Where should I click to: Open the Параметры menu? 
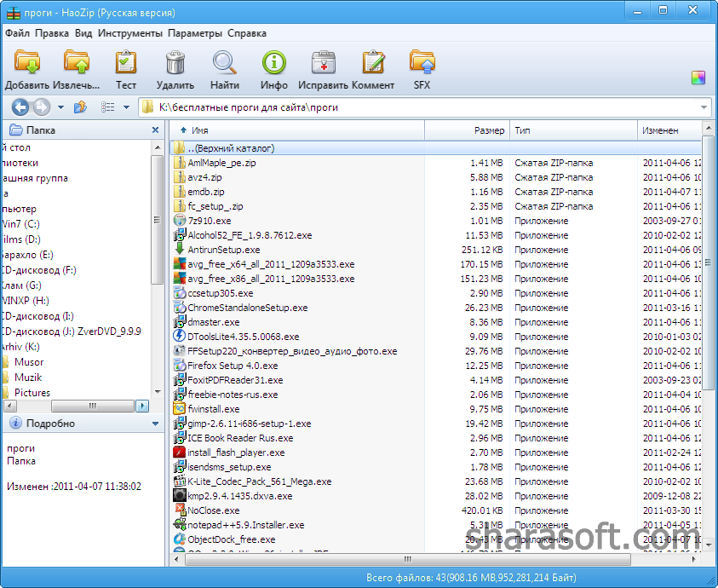tap(195, 33)
